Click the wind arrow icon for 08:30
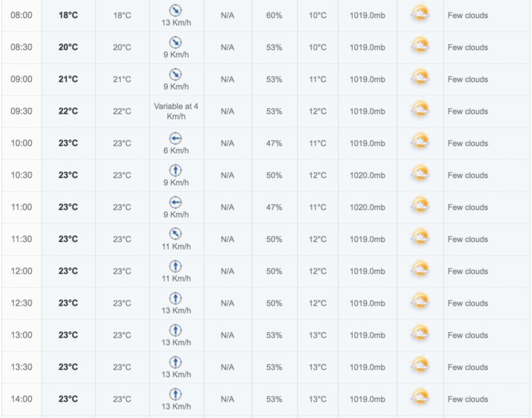Viewport: 532px width, 418px height. [175, 42]
